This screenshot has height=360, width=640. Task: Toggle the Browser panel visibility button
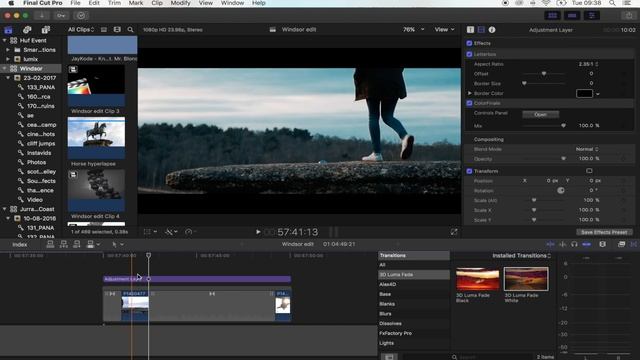[552, 16]
